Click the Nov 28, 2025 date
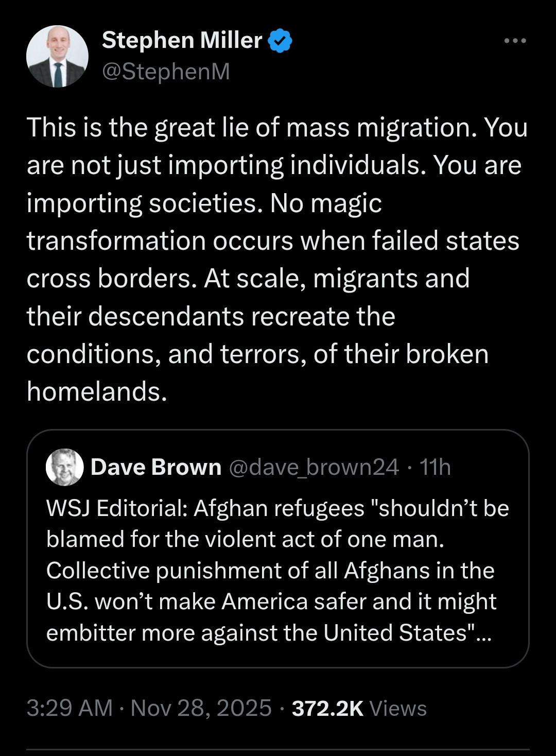 coord(201,708)
